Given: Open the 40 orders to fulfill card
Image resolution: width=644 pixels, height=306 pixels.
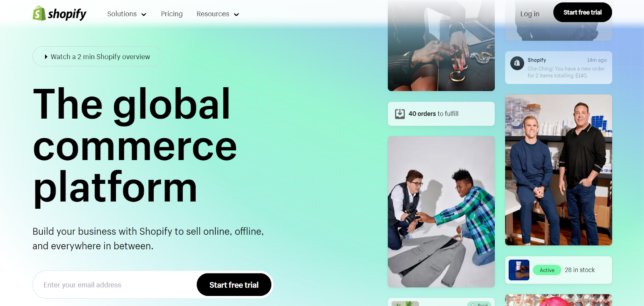Looking at the screenshot, I should 441,114.
